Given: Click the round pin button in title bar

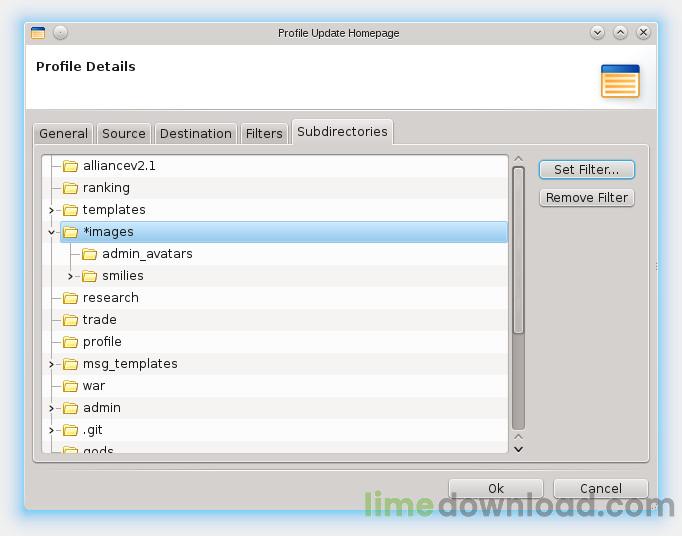Looking at the screenshot, I should (x=60, y=33).
